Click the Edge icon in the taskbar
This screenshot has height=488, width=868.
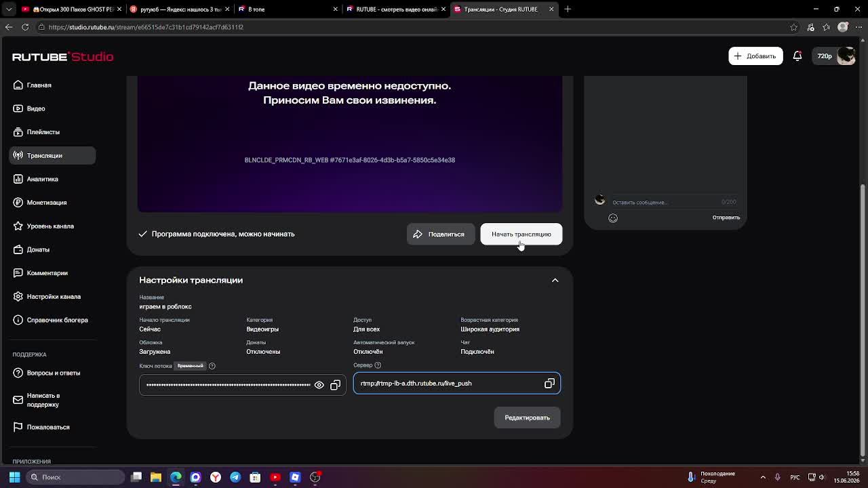(176, 477)
